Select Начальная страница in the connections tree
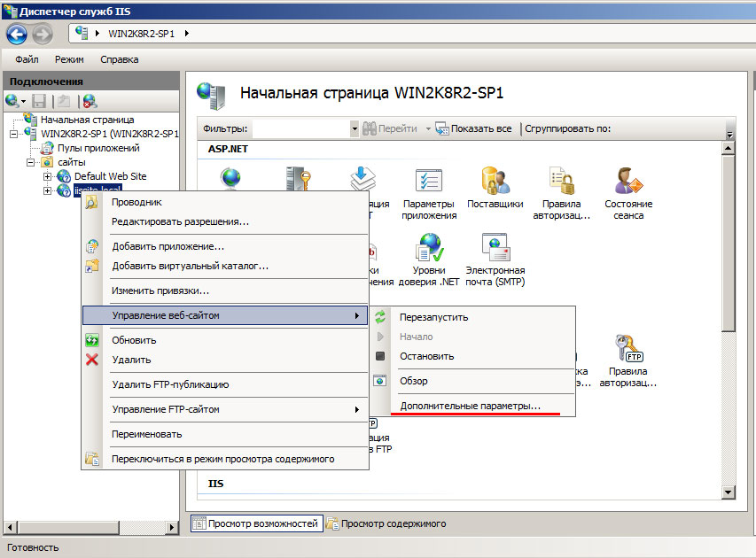This screenshot has width=756, height=558. pyautogui.click(x=87, y=120)
